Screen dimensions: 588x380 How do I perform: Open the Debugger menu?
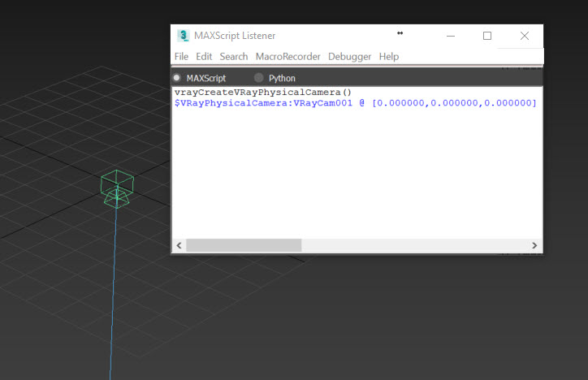pyautogui.click(x=349, y=57)
